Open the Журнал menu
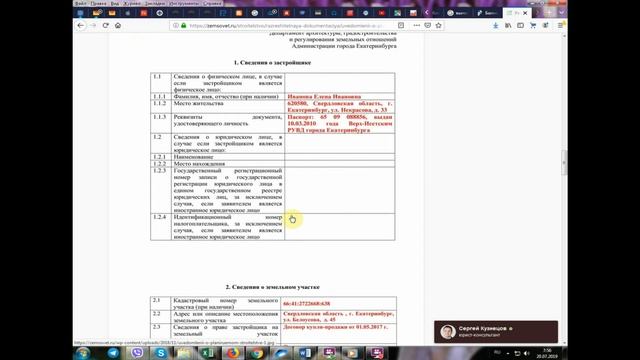This screenshot has width=640, height=360. tap(132, 3)
